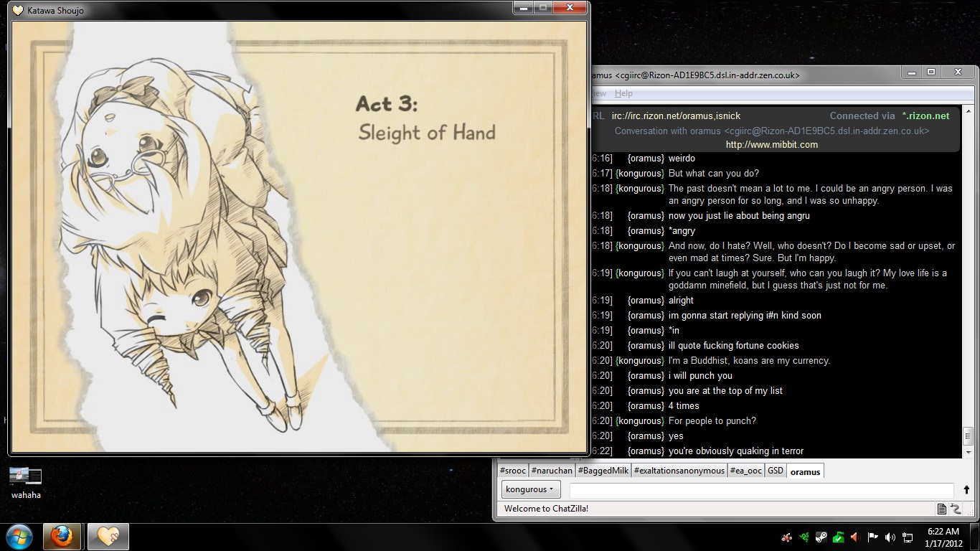Click the Katawa Shoujo heart title bar icon

point(18,11)
